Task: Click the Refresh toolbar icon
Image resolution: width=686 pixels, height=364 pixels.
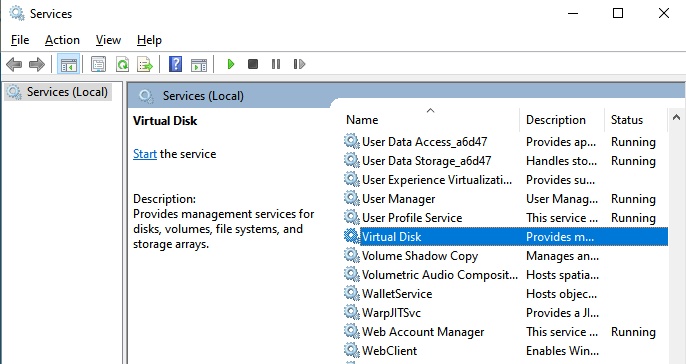Action: pos(122,65)
